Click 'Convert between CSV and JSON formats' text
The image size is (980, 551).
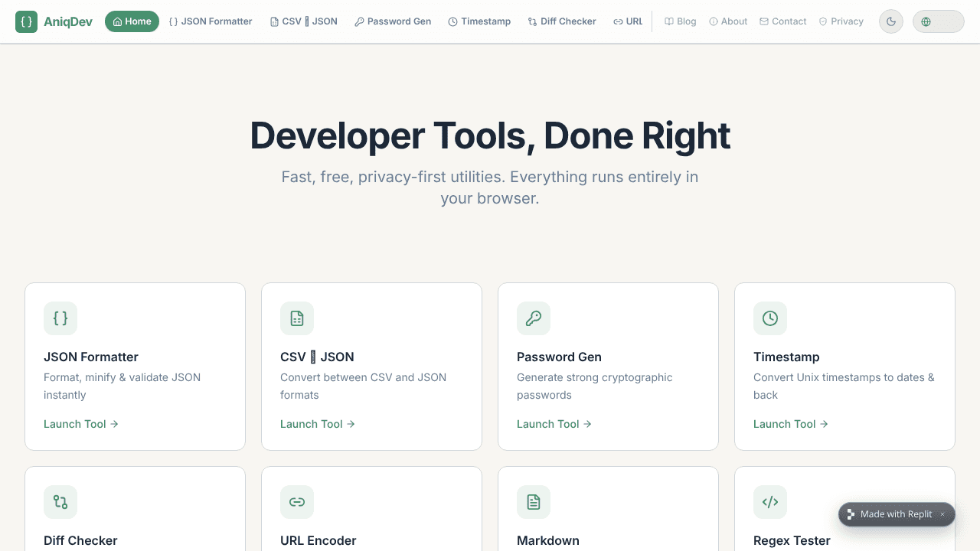[363, 386]
